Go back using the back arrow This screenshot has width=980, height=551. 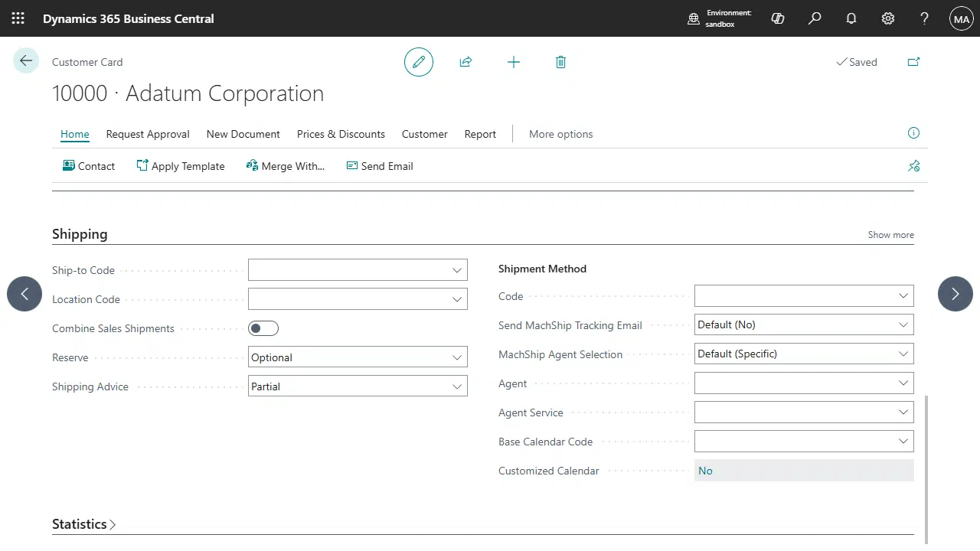(x=25, y=60)
